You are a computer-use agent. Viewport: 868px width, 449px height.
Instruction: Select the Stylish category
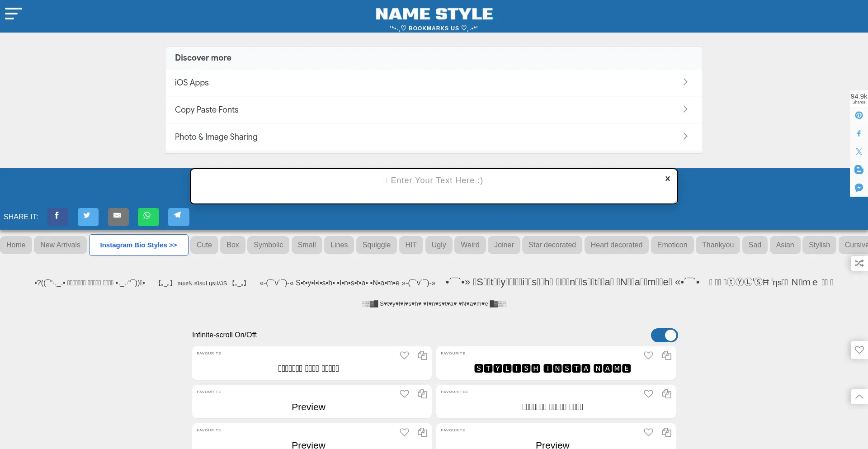tap(819, 245)
